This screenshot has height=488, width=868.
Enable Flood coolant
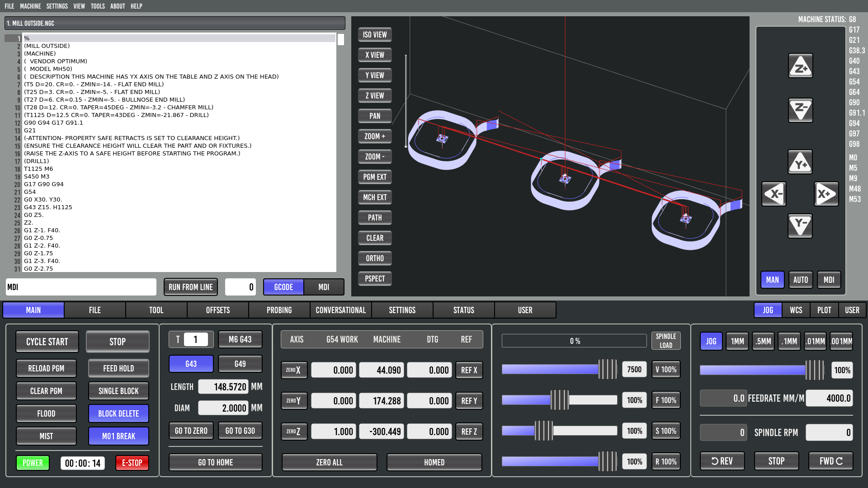click(x=46, y=413)
